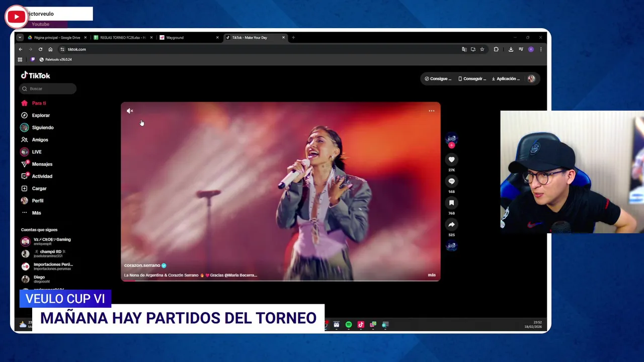Viewport: 644px width, 362px height.
Task: Go to browser home page
Action: pos(50,49)
